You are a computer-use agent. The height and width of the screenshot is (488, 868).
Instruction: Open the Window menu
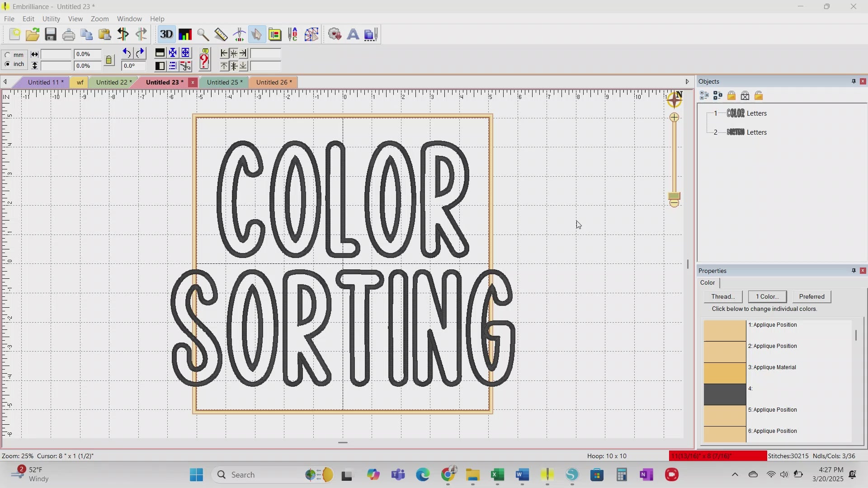click(x=129, y=19)
